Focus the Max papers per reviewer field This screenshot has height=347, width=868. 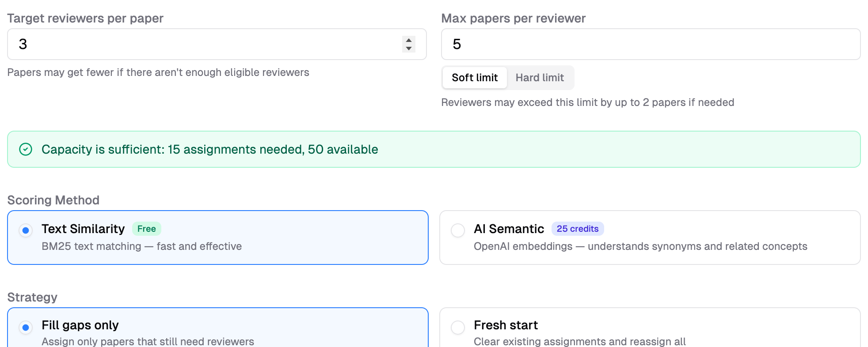click(x=651, y=44)
